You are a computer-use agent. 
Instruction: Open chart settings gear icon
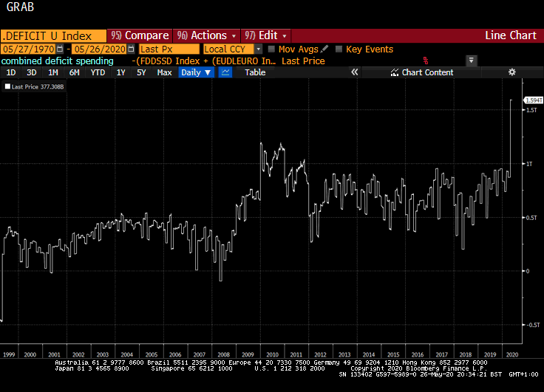(511, 72)
